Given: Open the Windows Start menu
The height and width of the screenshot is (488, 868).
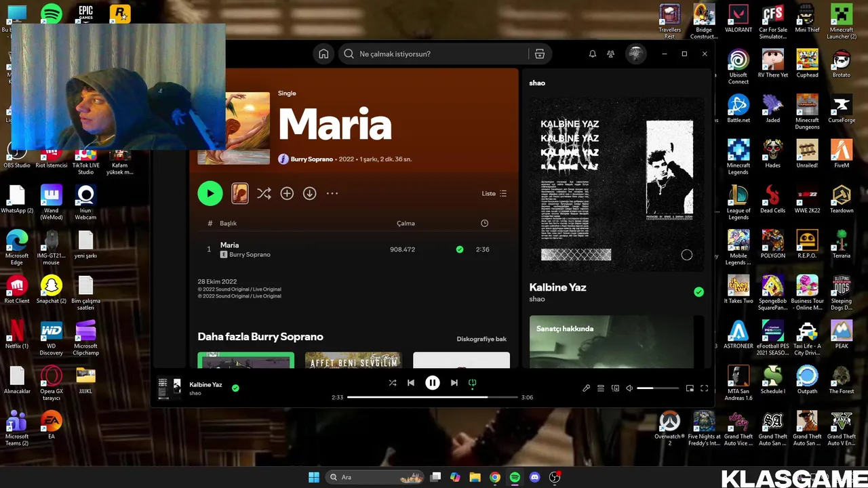Looking at the screenshot, I should point(314,477).
